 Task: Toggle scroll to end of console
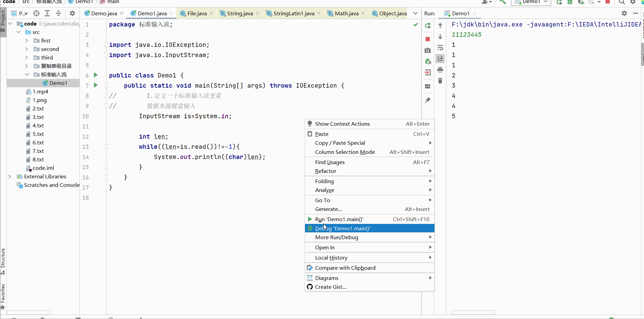click(x=440, y=58)
